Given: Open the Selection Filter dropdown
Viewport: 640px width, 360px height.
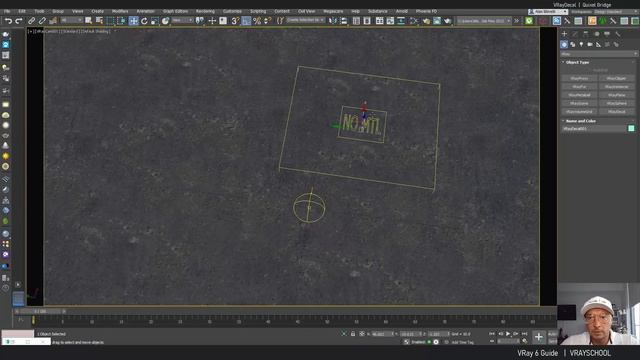Looking at the screenshot, I should pyautogui.click(x=71, y=20).
